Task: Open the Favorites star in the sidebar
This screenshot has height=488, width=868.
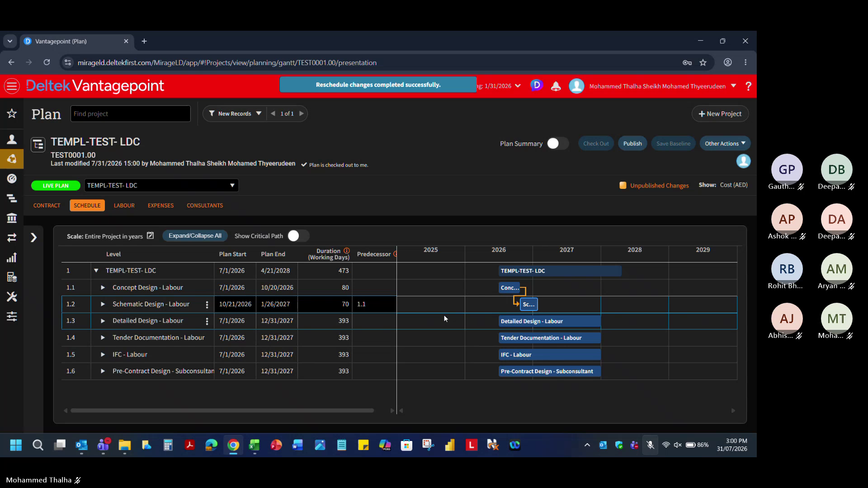Action: click(x=12, y=113)
